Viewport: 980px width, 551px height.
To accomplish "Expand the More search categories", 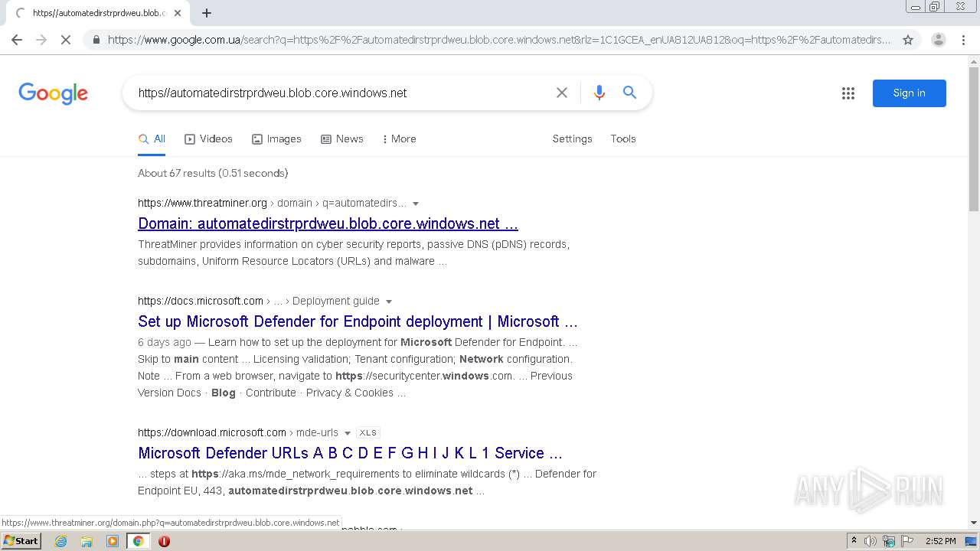I will 399,139.
